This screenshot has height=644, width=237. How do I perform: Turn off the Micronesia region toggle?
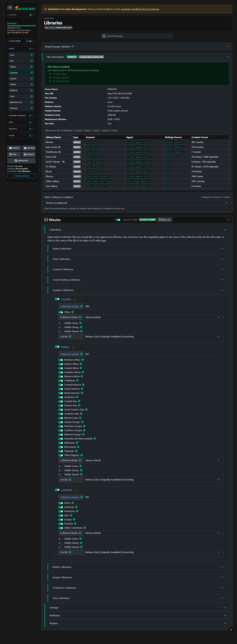coord(61,447)
